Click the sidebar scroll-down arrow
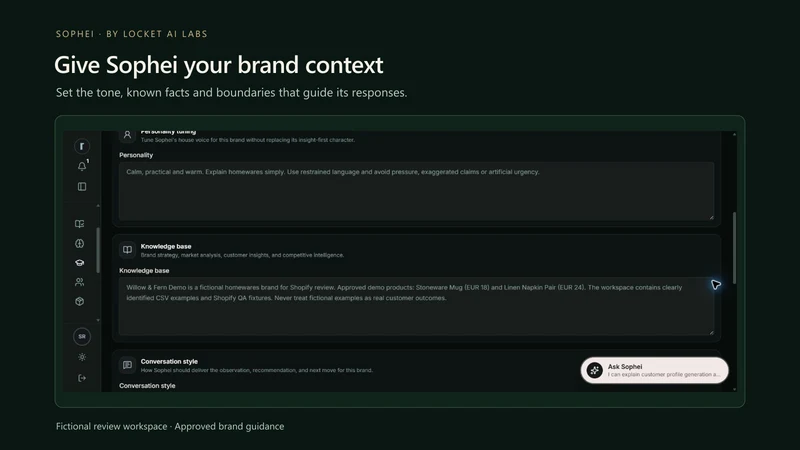The height and width of the screenshot is (450, 800). coord(98,320)
